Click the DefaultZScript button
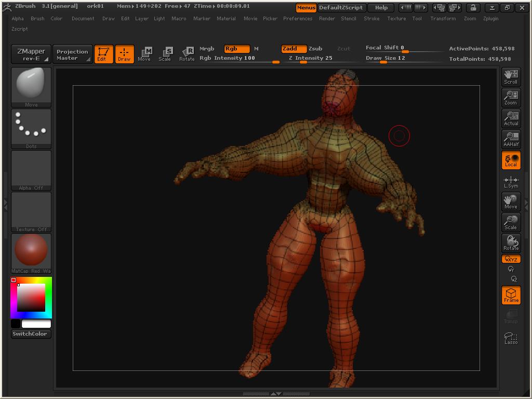The width and height of the screenshot is (532, 399). tap(341, 7)
